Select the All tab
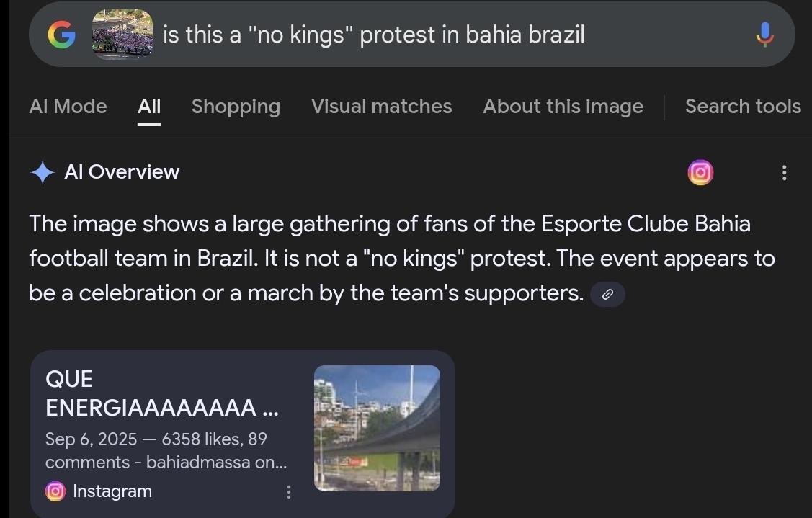Image resolution: width=812 pixels, height=518 pixels. tap(149, 107)
